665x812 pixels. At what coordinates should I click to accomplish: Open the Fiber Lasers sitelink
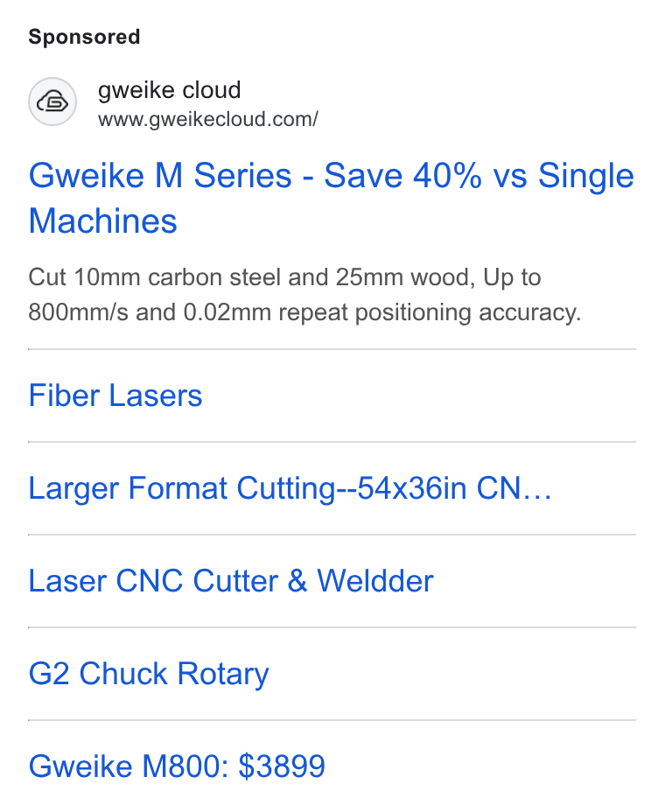pyautogui.click(x=115, y=395)
